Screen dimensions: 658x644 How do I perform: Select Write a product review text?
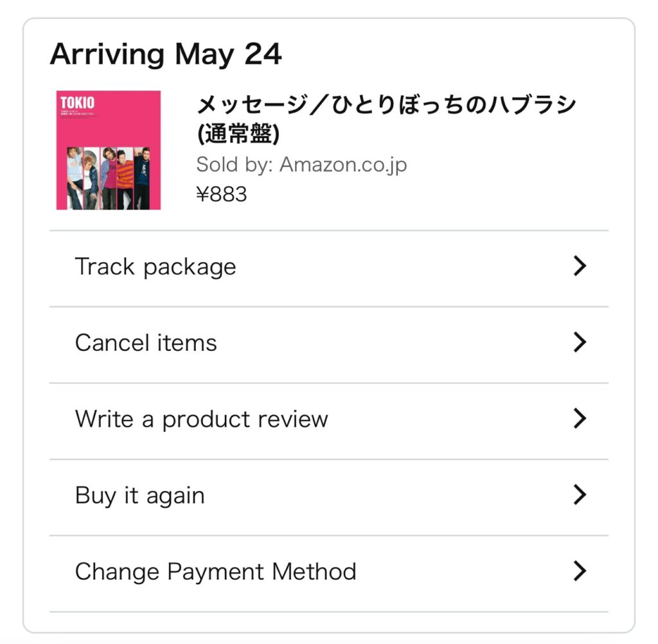201,420
